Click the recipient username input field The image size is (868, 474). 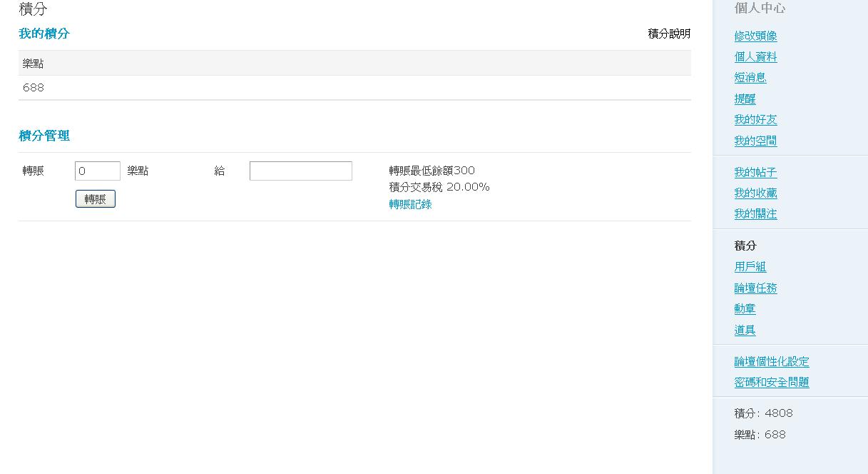(x=301, y=171)
